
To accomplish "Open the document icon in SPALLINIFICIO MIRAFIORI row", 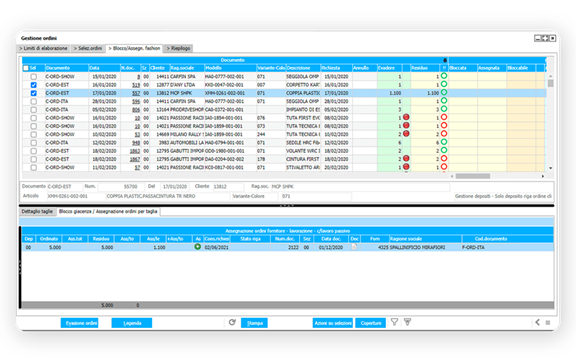I will (x=354, y=247).
